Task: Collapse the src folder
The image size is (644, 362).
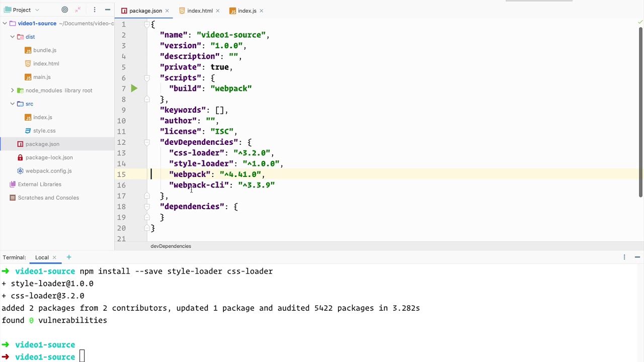Action: pyautogui.click(x=13, y=104)
